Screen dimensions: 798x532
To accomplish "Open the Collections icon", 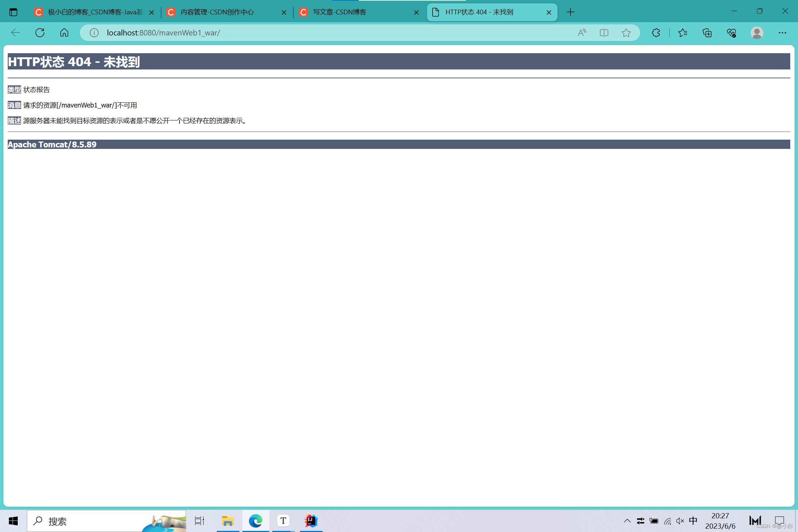I will tap(707, 33).
